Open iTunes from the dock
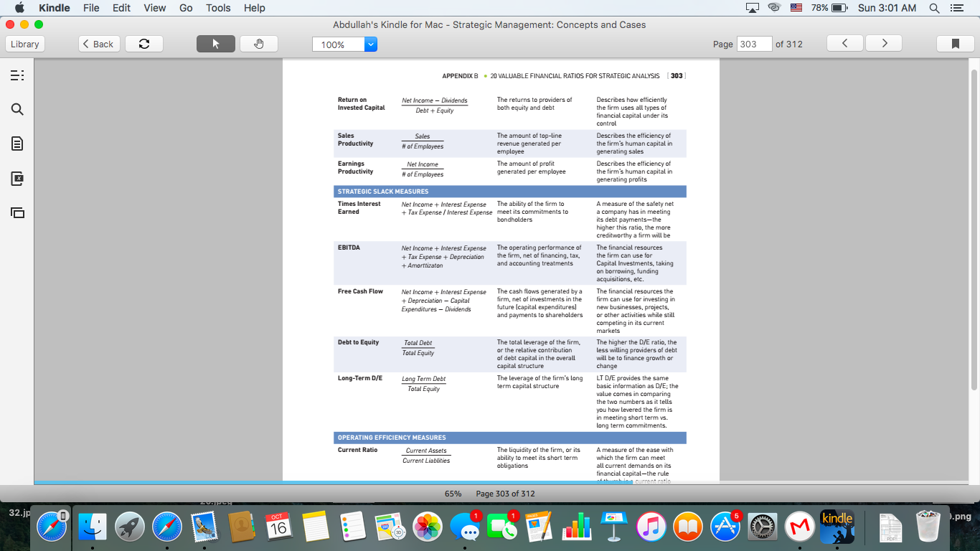 651,527
